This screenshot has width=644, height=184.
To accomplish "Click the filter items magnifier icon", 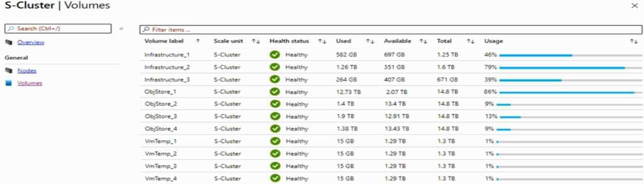I will (146, 30).
